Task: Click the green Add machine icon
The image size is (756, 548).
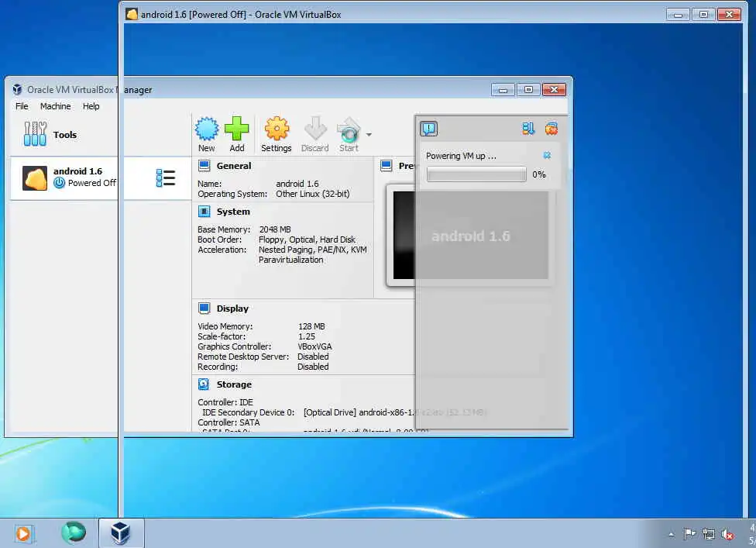Action: point(237,129)
